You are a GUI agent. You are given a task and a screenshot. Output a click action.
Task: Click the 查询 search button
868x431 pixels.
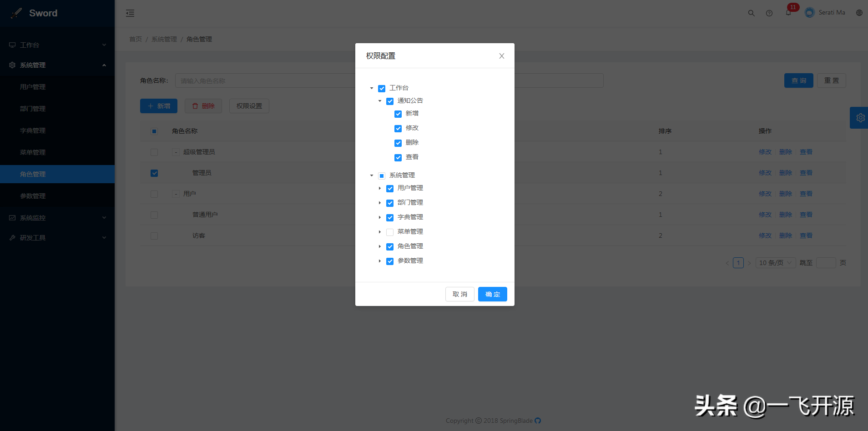pos(799,80)
